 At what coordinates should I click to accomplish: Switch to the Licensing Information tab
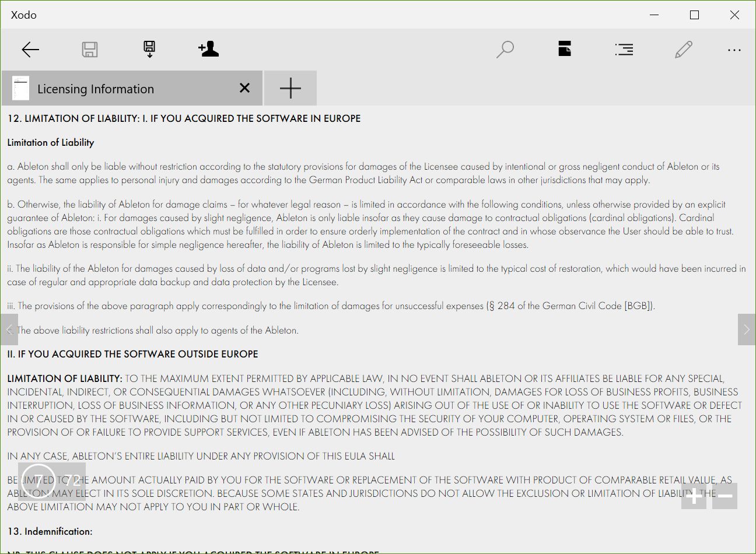132,88
